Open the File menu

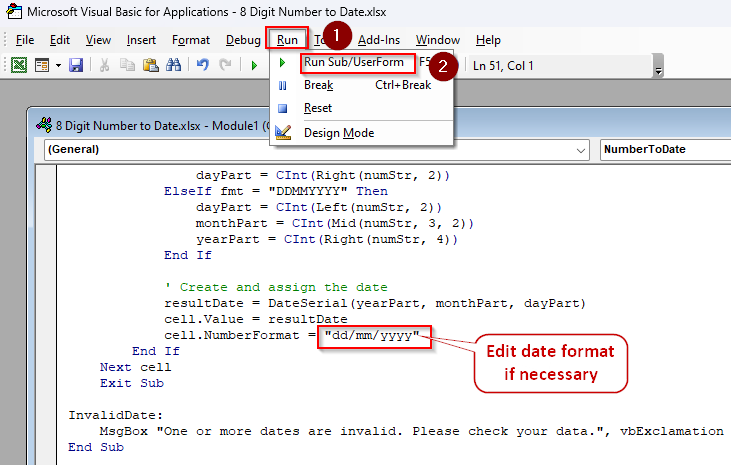(25, 40)
